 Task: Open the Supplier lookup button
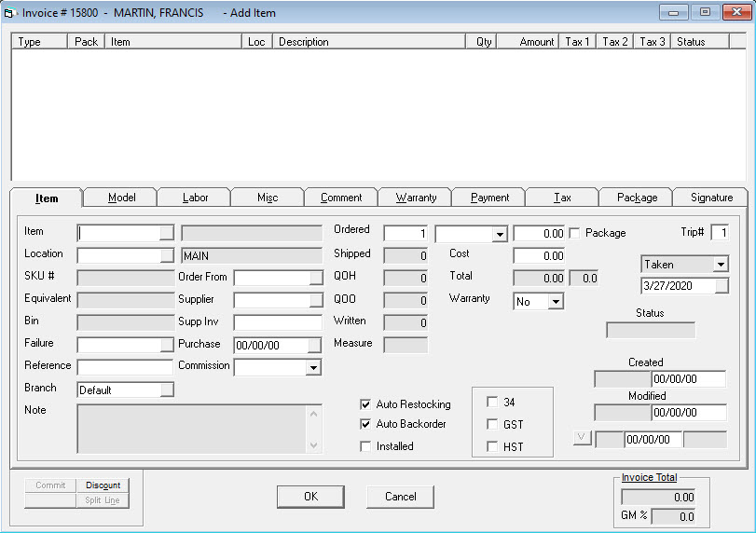pos(316,300)
